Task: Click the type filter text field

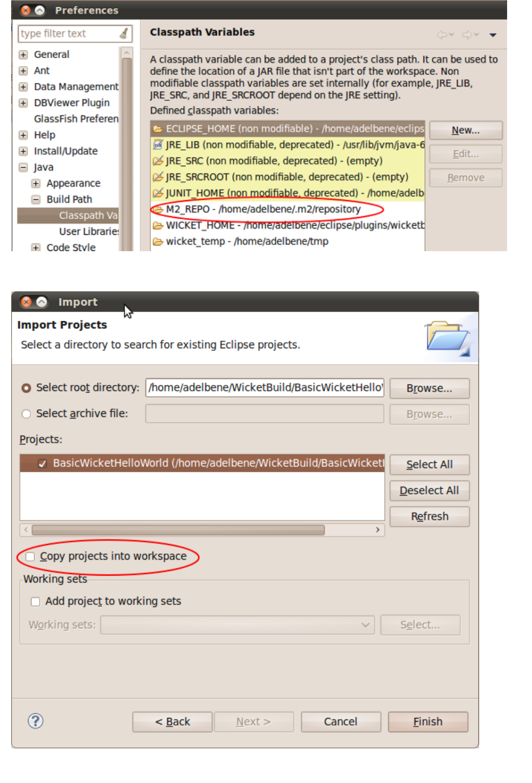Action: 69,34
